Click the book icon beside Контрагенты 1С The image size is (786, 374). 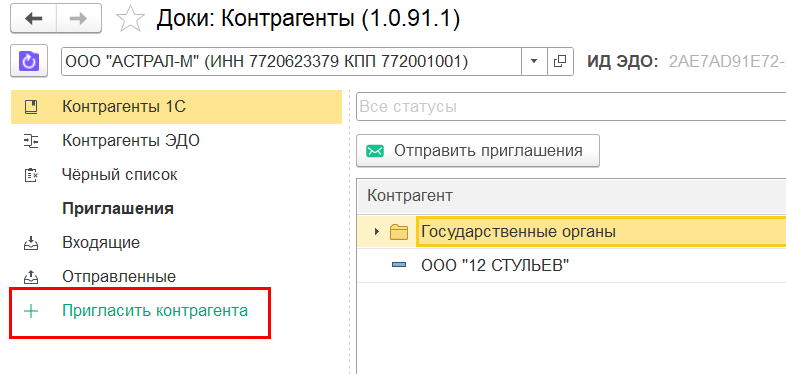(31, 107)
